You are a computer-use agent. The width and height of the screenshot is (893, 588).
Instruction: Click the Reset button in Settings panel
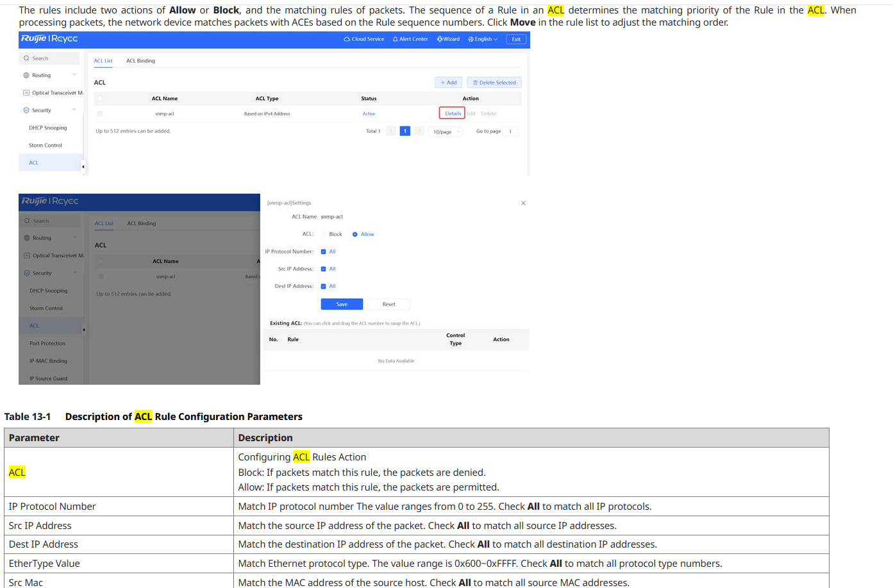388,305
